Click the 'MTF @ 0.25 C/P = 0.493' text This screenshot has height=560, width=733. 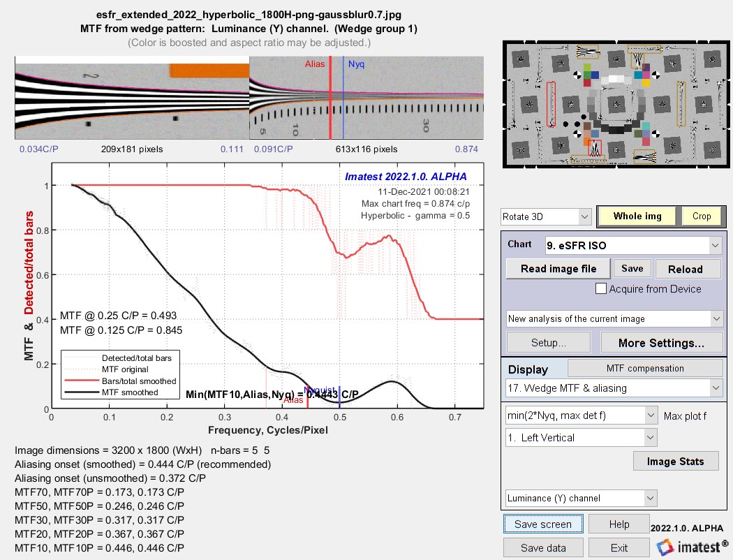pyautogui.click(x=118, y=316)
